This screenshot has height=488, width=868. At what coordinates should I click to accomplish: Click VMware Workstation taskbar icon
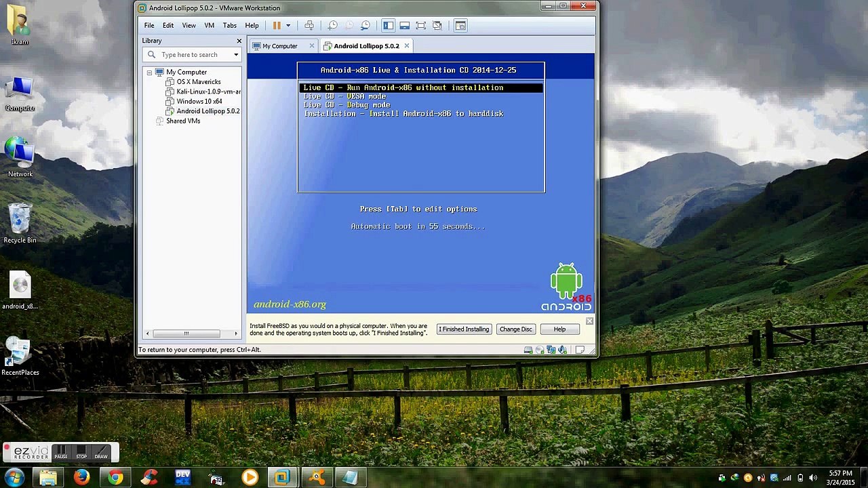click(x=283, y=477)
